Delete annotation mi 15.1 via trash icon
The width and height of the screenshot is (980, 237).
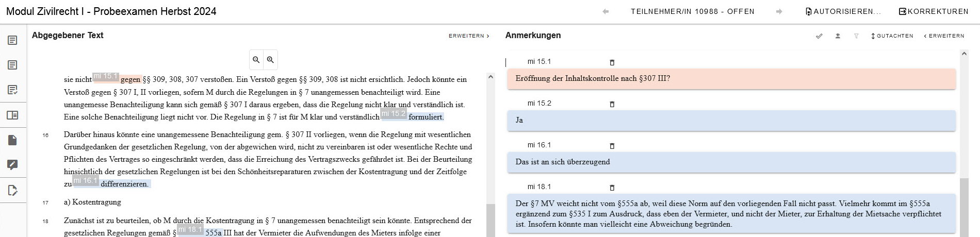612,62
